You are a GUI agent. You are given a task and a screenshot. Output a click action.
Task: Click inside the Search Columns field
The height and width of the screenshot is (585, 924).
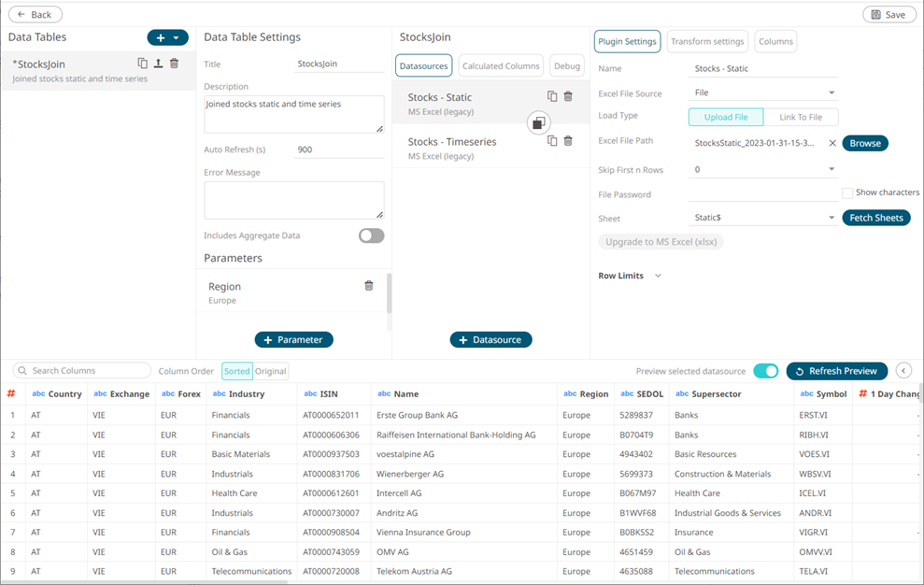pyautogui.click(x=81, y=371)
